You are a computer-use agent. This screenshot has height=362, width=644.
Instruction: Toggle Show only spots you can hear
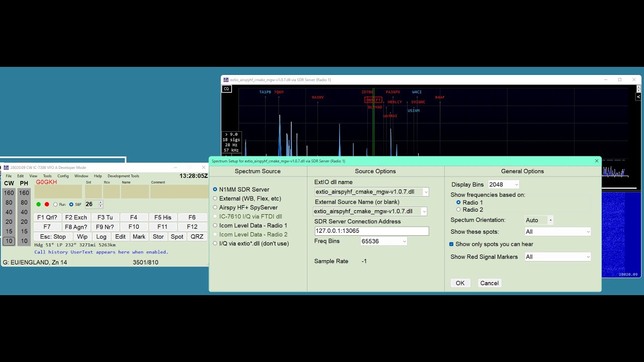491,244
